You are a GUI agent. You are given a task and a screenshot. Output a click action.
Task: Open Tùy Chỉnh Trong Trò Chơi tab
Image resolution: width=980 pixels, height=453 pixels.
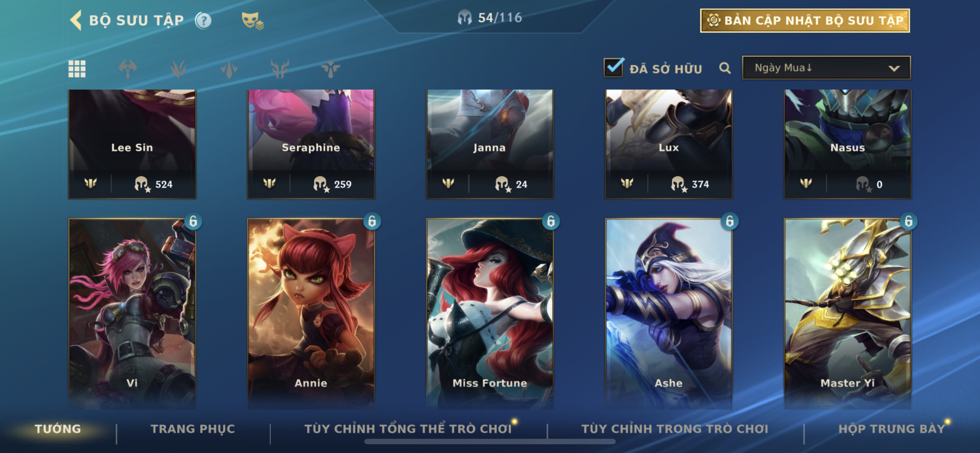(x=675, y=429)
